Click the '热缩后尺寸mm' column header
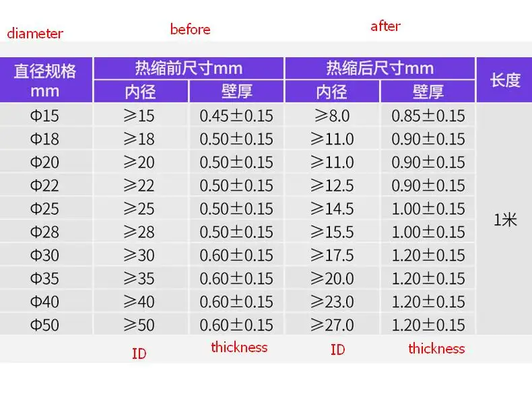This screenshot has width=532, height=404. pyautogui.click(x=380, y=68)
